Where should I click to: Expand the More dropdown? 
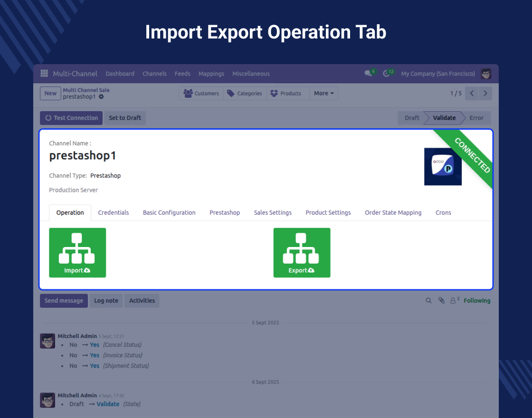point(323,93)
